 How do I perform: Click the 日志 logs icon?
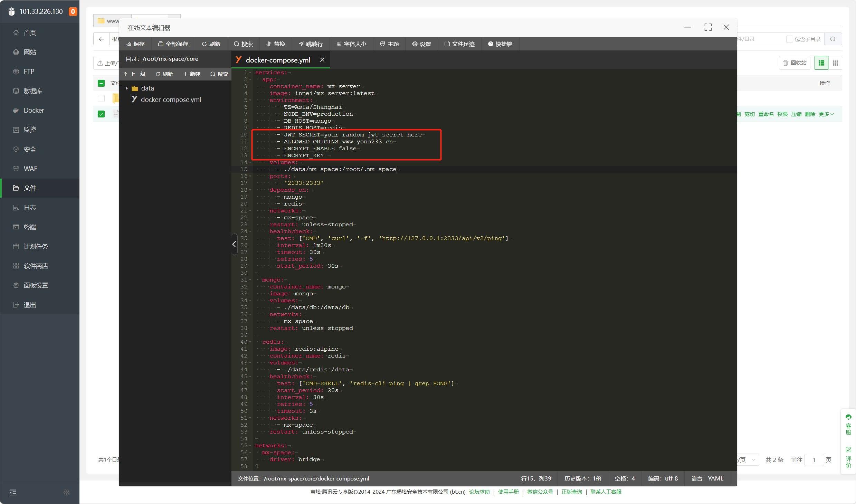(16, 207)
